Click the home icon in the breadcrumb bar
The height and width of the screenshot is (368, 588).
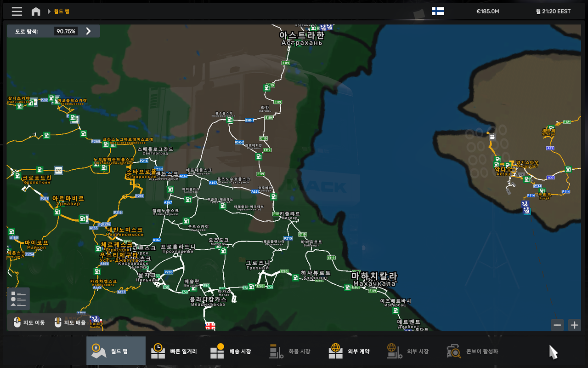[36, 11]
